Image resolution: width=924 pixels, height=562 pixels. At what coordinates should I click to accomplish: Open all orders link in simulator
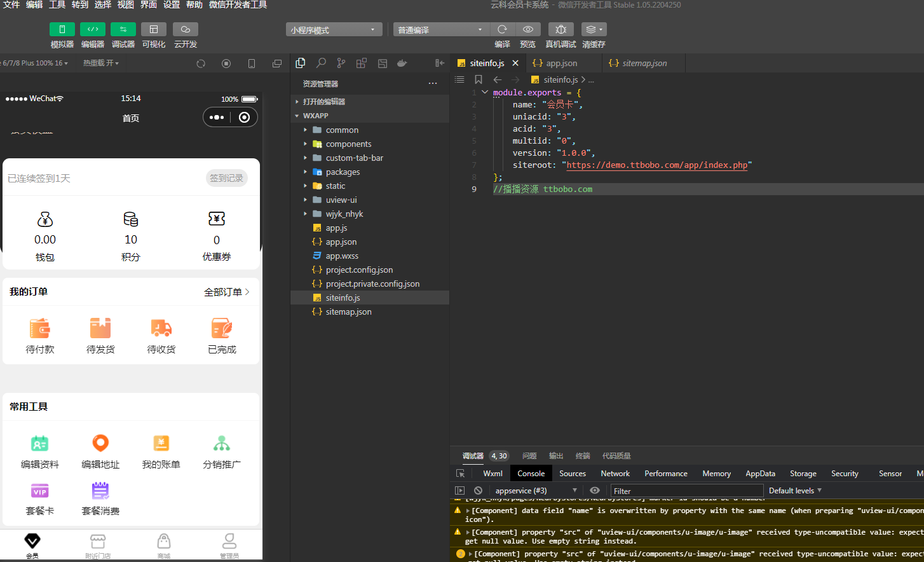pyautogui.click(x=227, y=292)
